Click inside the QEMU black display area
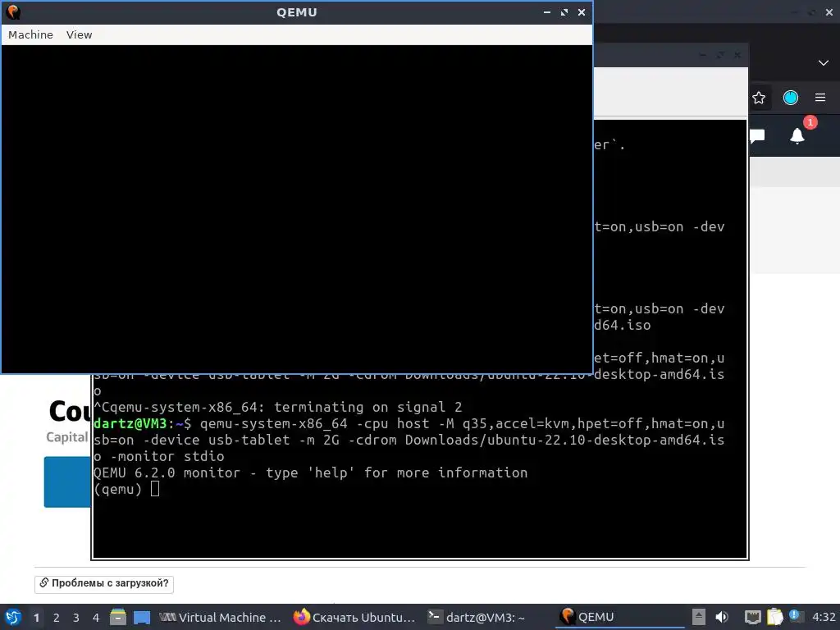 tap(297, 209)
